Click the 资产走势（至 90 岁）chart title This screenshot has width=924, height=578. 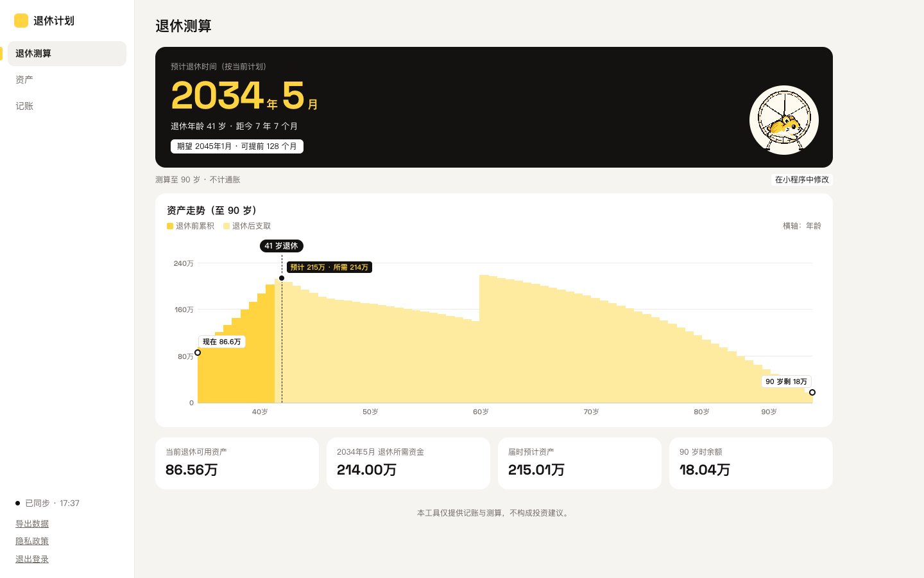click(x=214, y=211)
